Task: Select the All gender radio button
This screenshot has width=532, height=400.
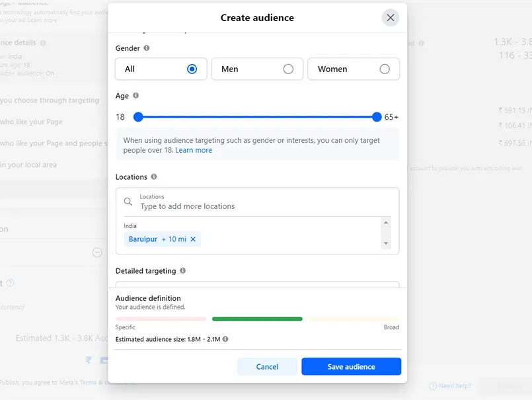Action: (192, 69)
